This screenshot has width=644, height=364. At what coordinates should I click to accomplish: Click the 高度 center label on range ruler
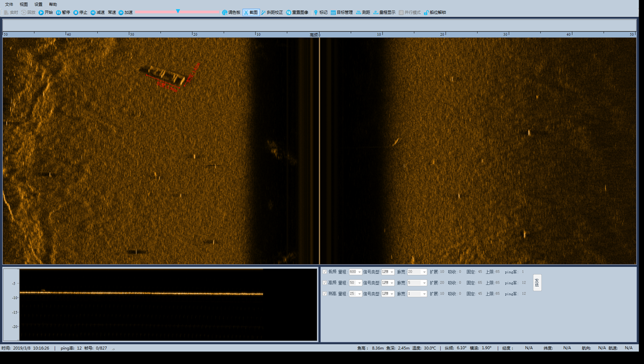[314, 35]
